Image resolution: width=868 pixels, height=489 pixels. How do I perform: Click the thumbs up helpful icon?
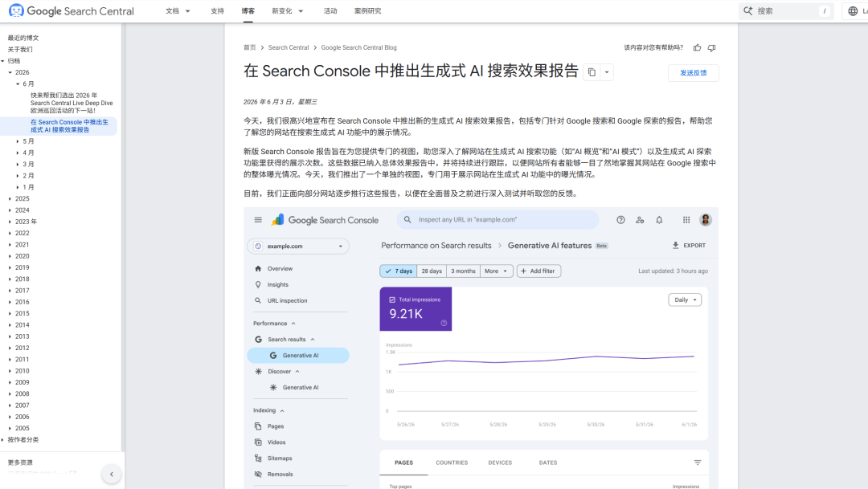pyautogui.click(x=697, y=47)
